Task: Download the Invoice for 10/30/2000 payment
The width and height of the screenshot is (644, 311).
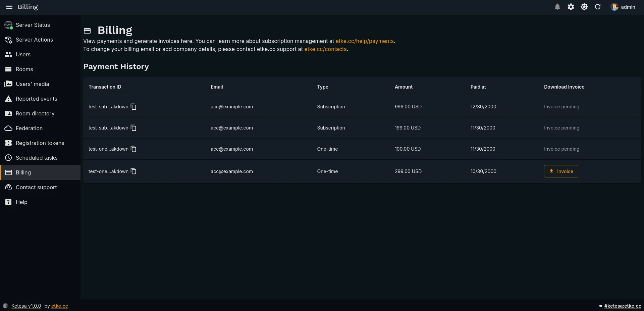Action: pyautogui.click(x=561, y=171)
